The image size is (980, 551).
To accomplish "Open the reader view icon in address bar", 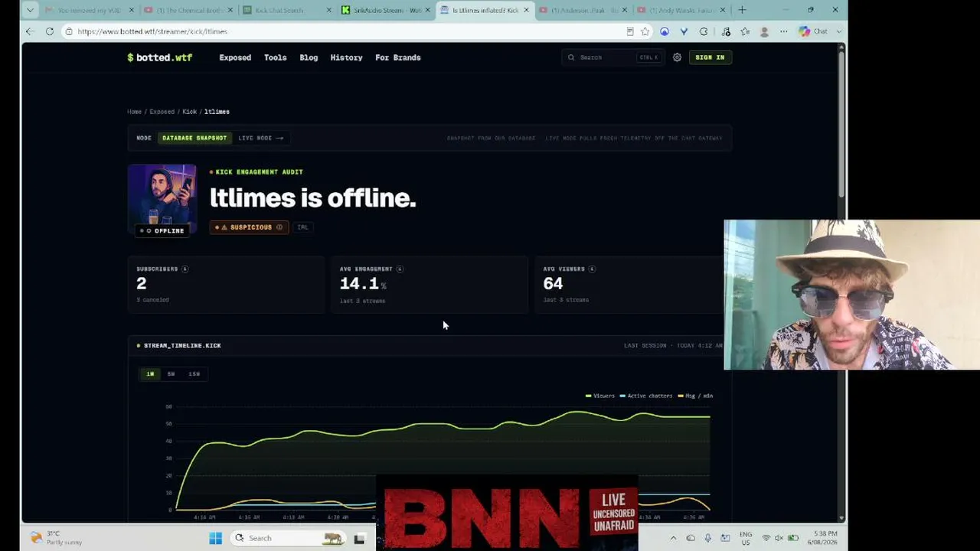I will 630,31.
